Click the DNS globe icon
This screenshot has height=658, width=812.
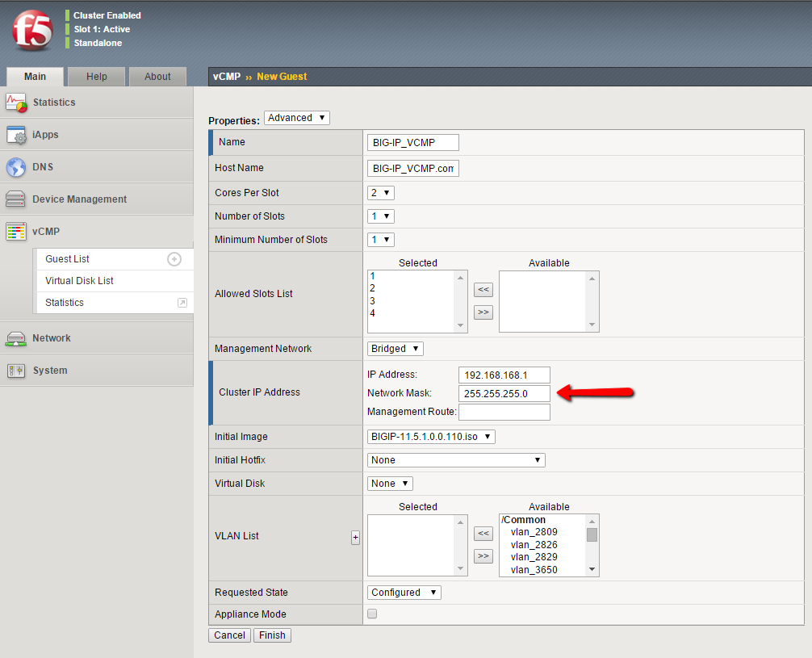coord(16,167)
